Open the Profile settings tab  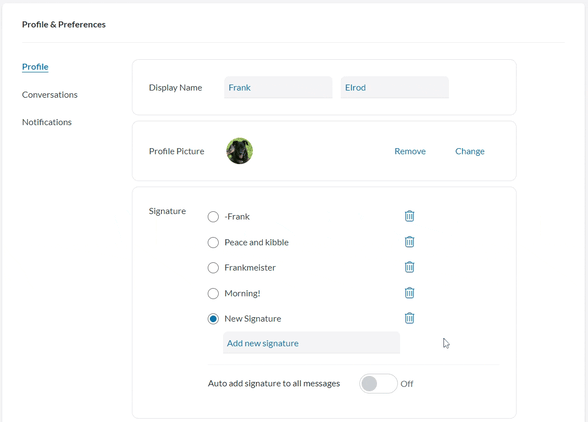pyautogui.click(x=35, y=67)
